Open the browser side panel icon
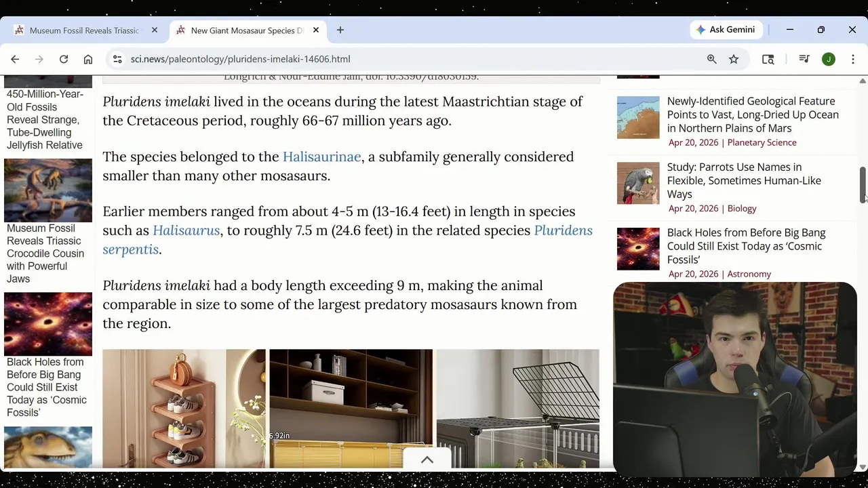868x488 pixels. click(x=768, y=59)
